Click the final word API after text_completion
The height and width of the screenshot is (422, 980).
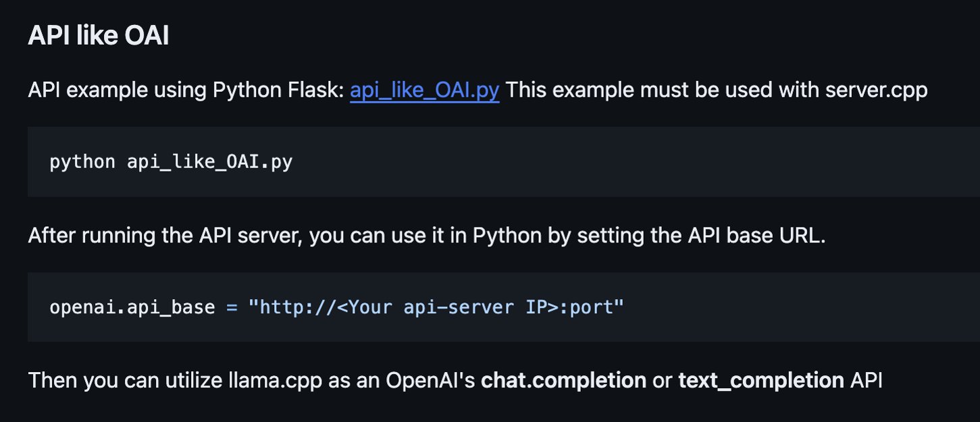point(867,381)
